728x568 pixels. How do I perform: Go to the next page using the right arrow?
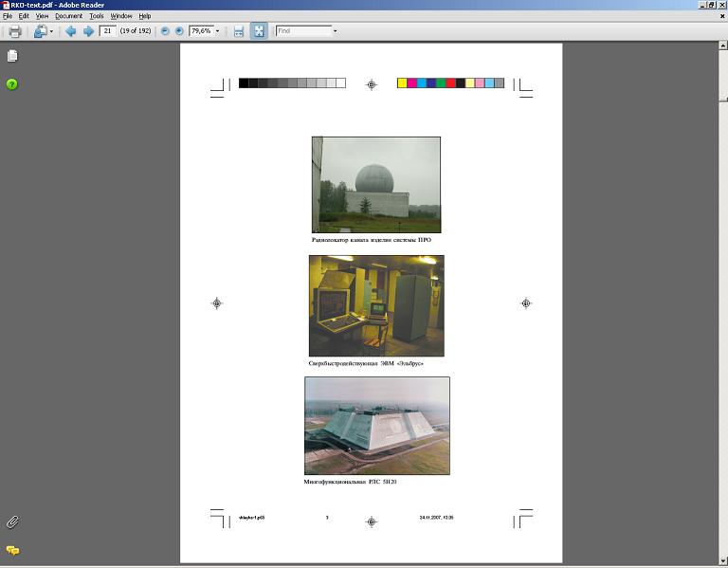(x=88, y=31)
